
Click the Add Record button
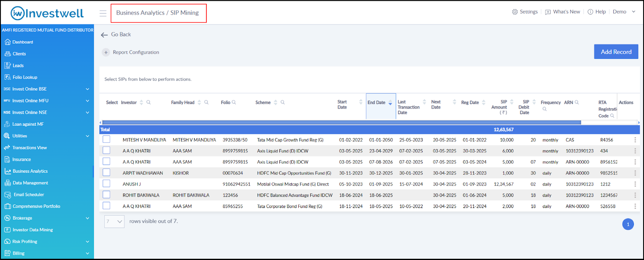616,52
